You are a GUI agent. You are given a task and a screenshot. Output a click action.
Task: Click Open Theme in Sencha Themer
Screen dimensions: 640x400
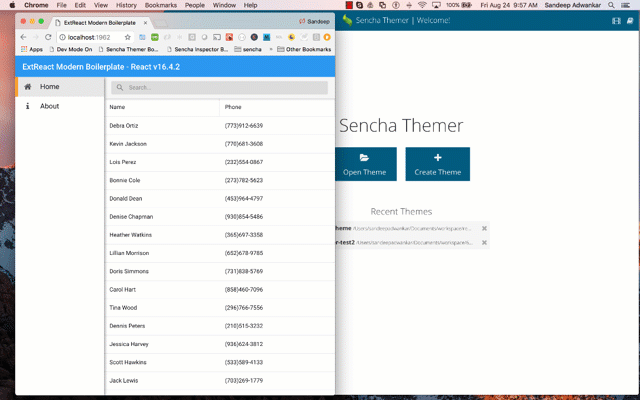coord(365,164)
